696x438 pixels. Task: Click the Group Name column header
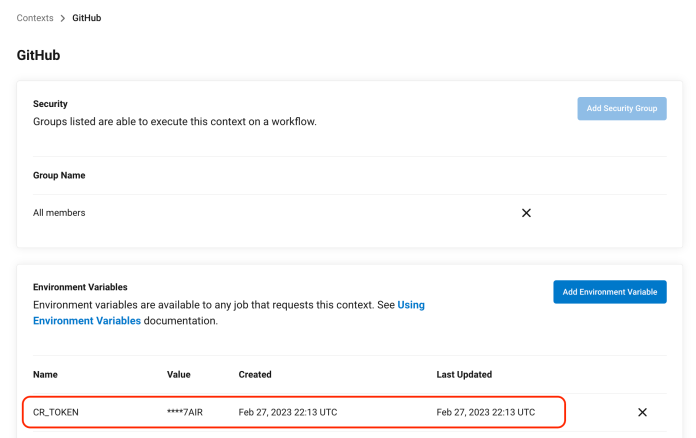[x=59, y=175]
